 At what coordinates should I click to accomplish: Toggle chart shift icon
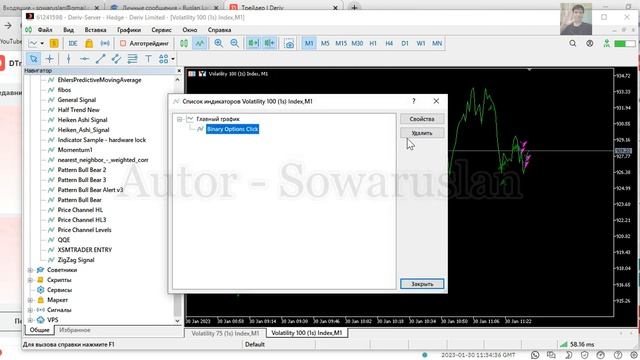269,43
